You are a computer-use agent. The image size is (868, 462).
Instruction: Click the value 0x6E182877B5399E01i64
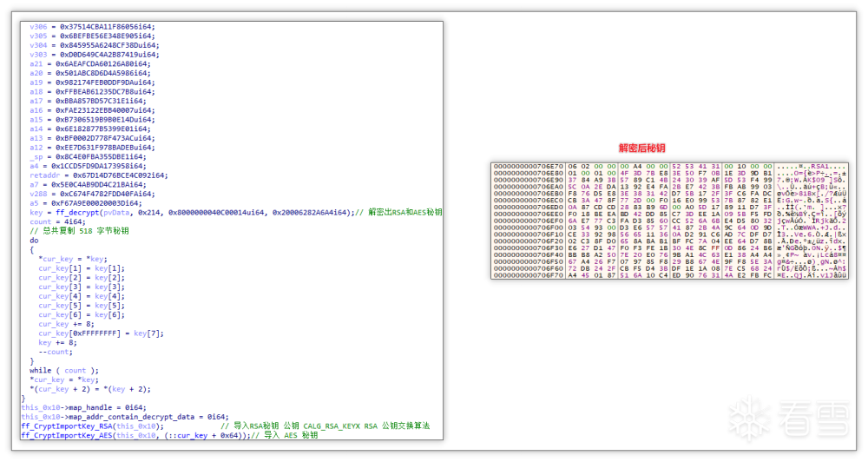coord(103,129)
